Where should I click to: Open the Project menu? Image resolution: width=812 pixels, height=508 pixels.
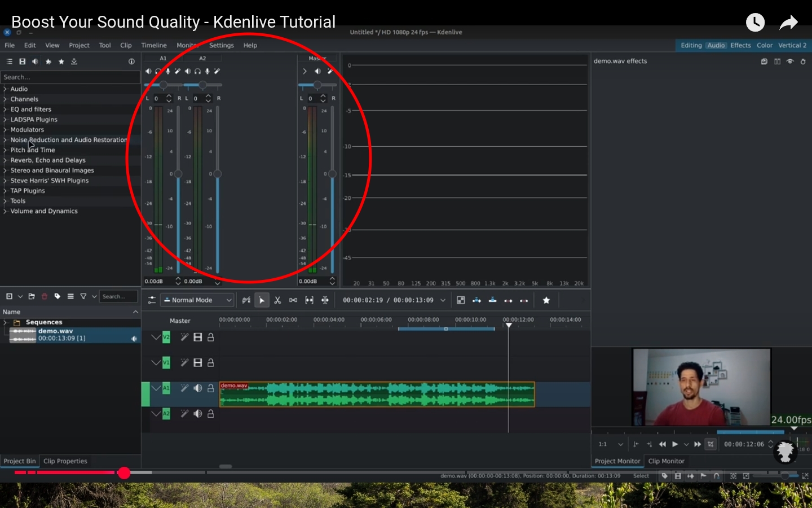point(79,45)
